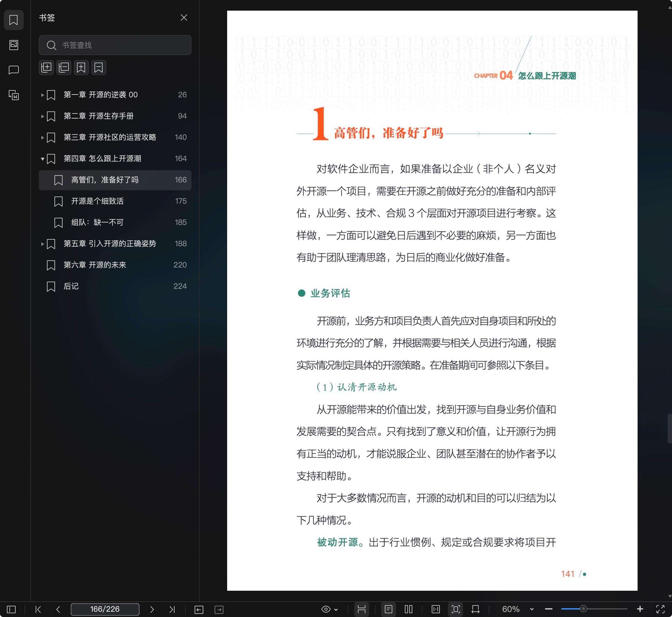The image size is (672, 617).
Task: Click page number 220 beside 第六章
Action: pos(180,265)
